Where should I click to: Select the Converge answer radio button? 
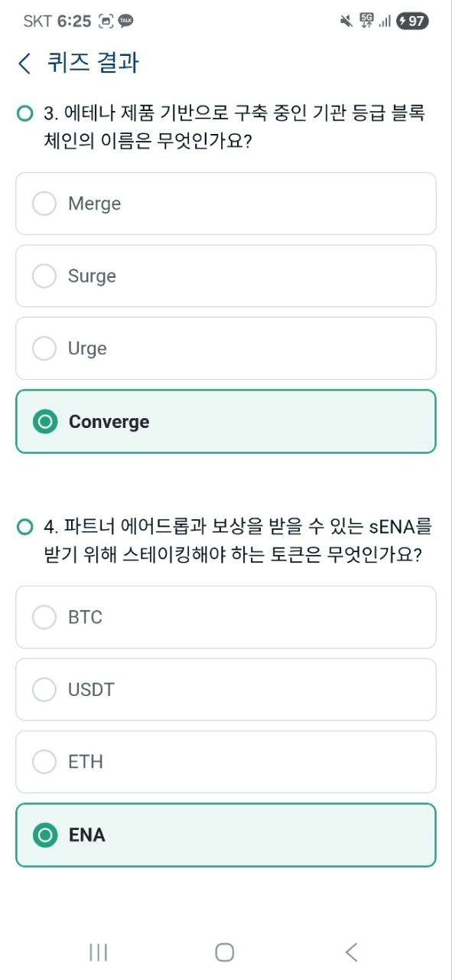pyautogui.click(x=226, y=421)
